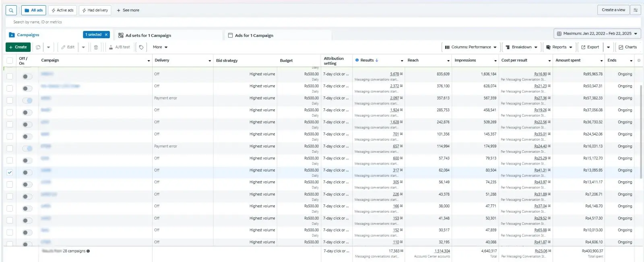Click the 835,609 reach value

point(443,74)
